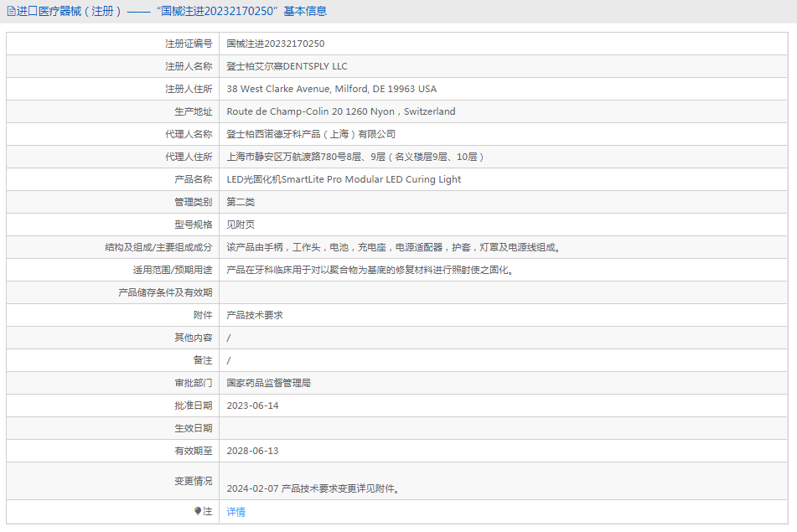Select the 上海市静安区万航渡路780号 agent address
Image resolution: width=797 pixels, height=532 pixels.
pos(355,157)
